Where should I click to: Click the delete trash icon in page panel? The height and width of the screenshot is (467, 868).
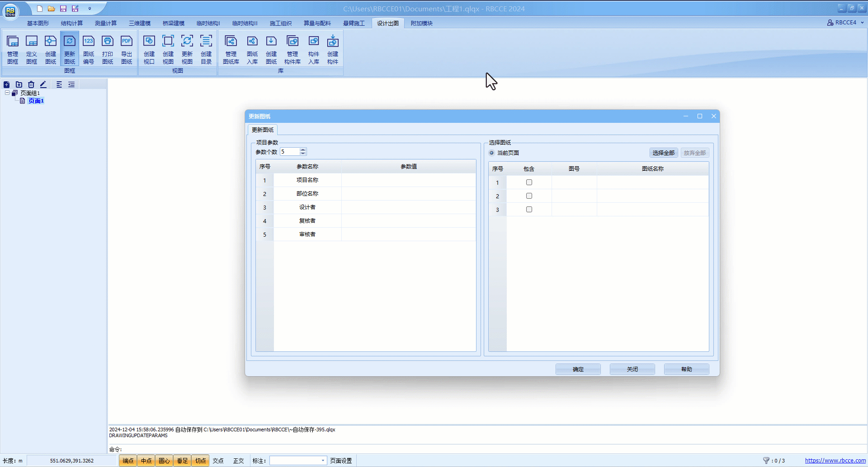click(x=31, y=84)
